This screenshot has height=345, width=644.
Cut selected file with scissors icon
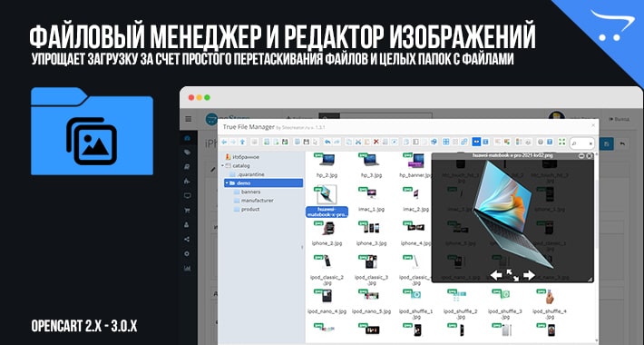[358, 142]
